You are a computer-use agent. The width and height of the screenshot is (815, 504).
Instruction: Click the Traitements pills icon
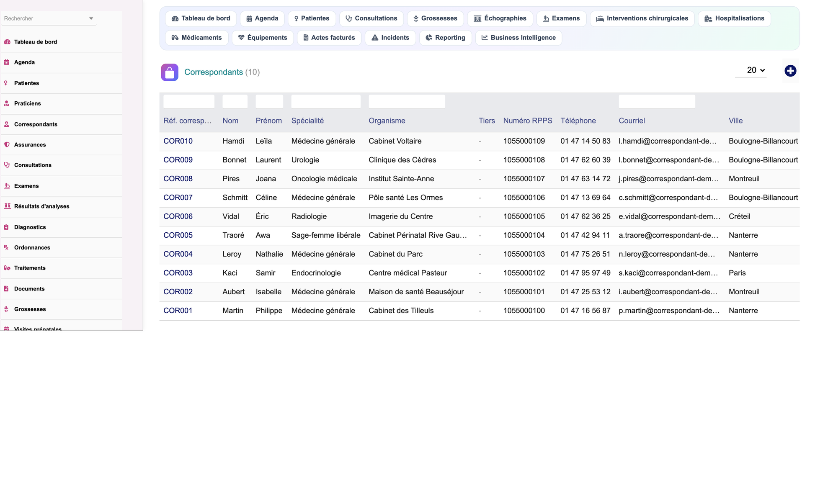(7, 268)
